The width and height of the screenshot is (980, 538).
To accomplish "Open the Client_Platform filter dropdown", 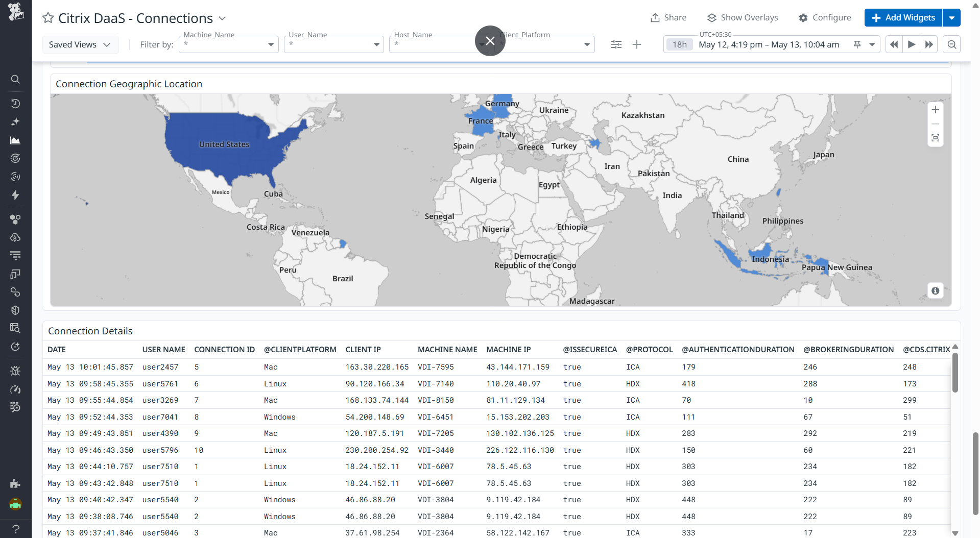I will coord(544,44).
